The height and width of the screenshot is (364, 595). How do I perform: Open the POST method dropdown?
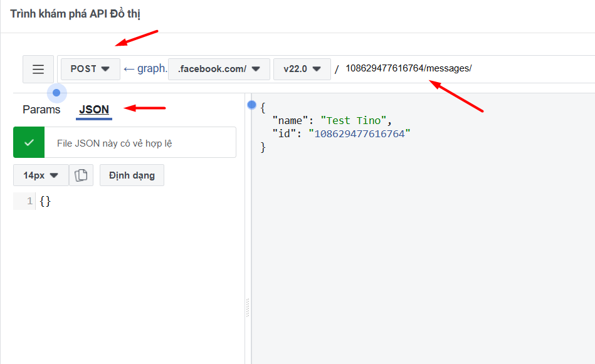tap(90, 69)
